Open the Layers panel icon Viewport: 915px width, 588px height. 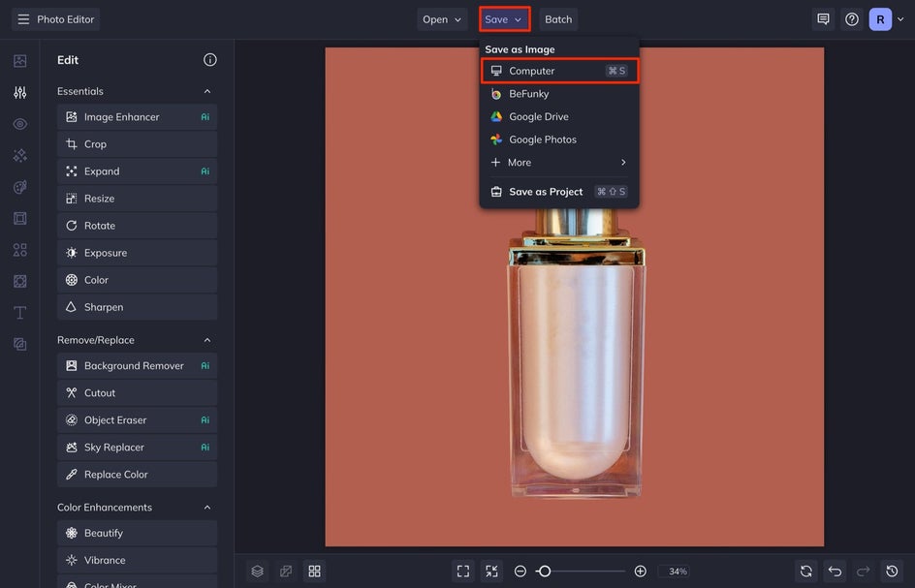tap(257, 572)
